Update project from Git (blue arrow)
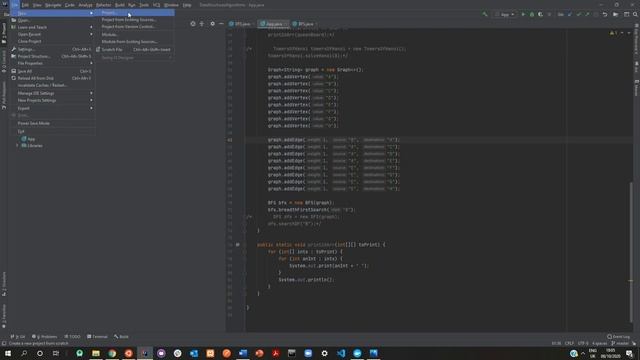The height and width of the screenshot is (360, 640). (x=570, y=14)
